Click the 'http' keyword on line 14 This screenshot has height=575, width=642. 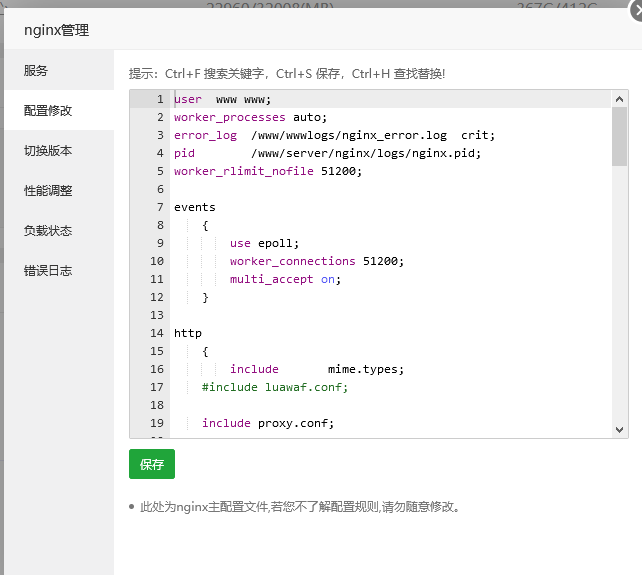click(188, 333)
